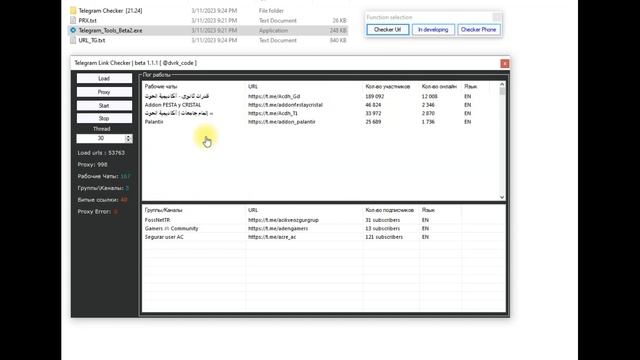Click 13 subscribers cell
640x360 pixels.
[383, 229]
